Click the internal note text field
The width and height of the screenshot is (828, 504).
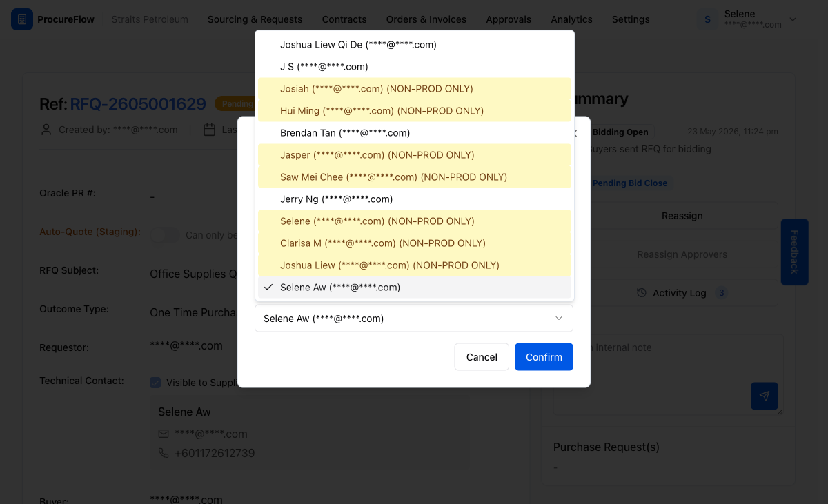tap(667, 374)
